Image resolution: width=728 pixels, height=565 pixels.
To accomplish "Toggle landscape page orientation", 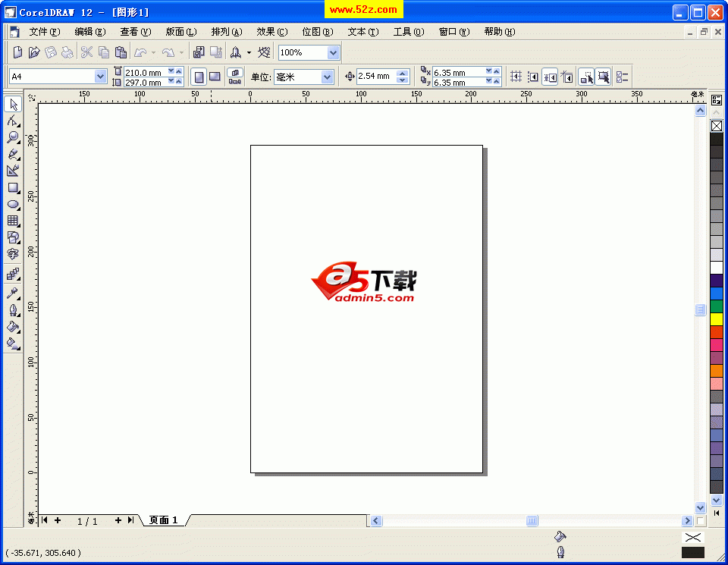I will point(215,77).
